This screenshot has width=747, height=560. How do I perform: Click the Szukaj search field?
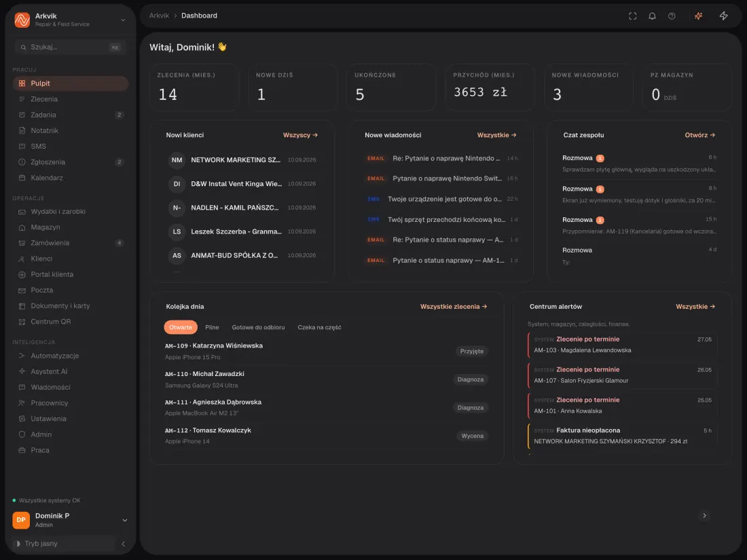(71, 47)
